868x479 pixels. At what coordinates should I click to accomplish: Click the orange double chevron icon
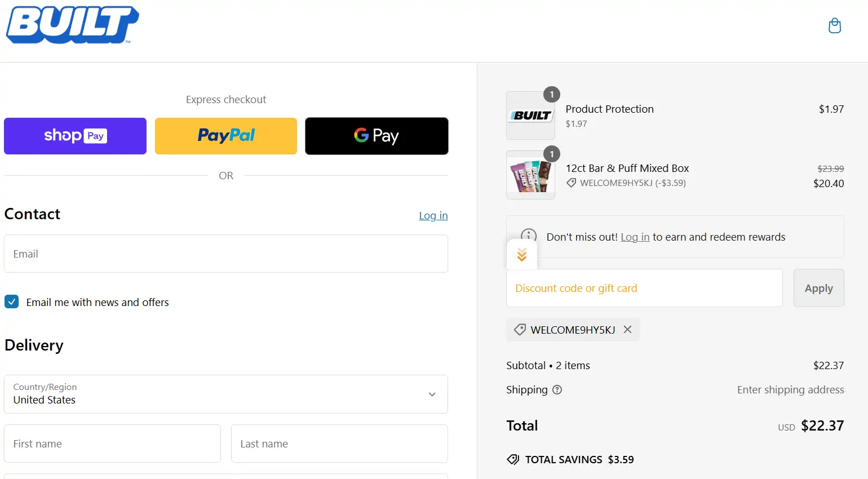[x=522, y=255]
